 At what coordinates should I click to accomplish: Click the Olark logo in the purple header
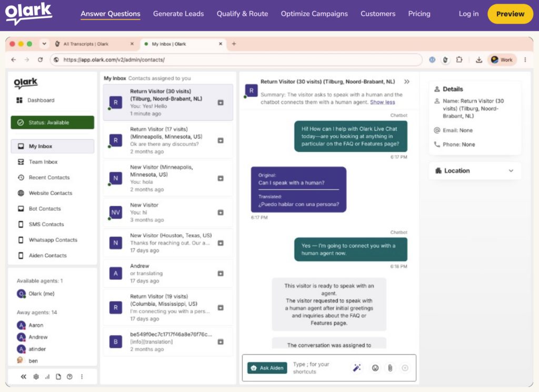28,13
